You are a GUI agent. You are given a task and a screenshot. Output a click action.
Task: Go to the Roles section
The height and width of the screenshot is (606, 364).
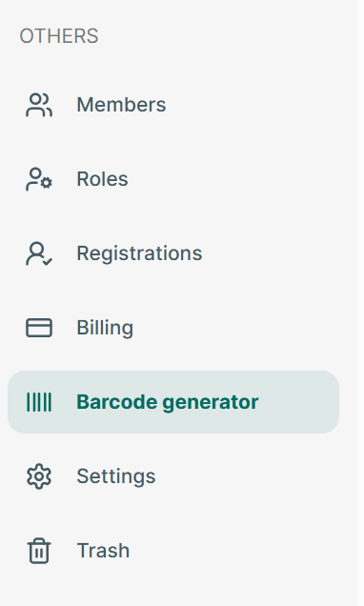point(173,179)
